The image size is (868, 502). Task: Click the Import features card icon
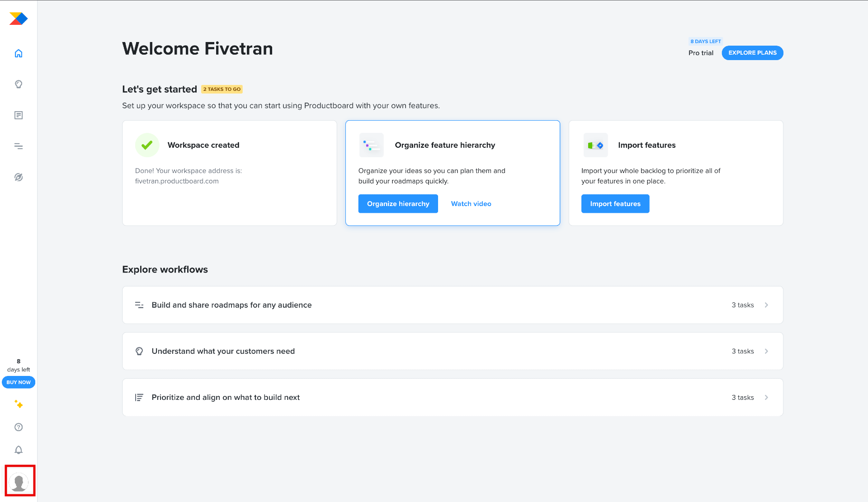(595, 145)
